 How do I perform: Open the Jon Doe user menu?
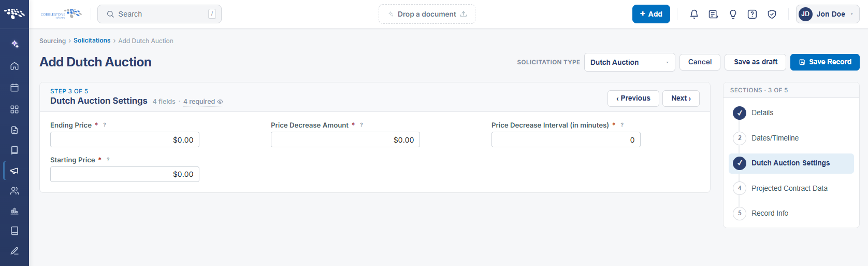pos(828,14)
